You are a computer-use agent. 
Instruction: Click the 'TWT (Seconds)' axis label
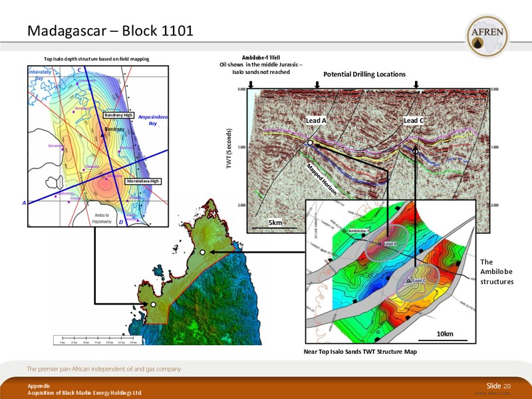[229, 148]
